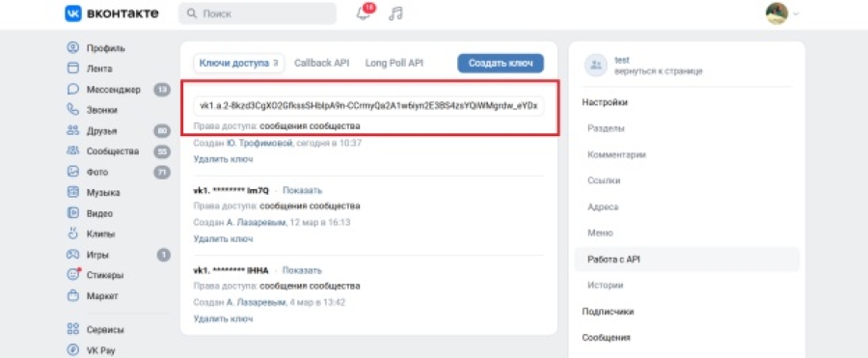Click the Маркет bag icon

click(73, 295)
